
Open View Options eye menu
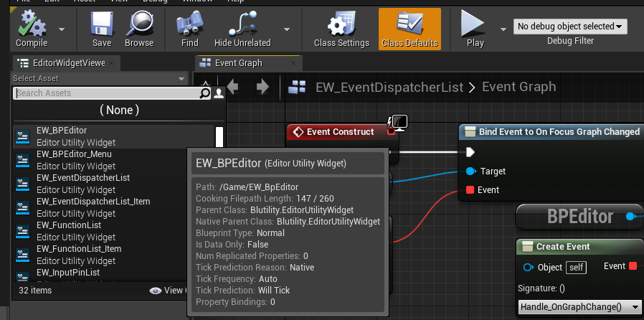[x=166, y=291]
